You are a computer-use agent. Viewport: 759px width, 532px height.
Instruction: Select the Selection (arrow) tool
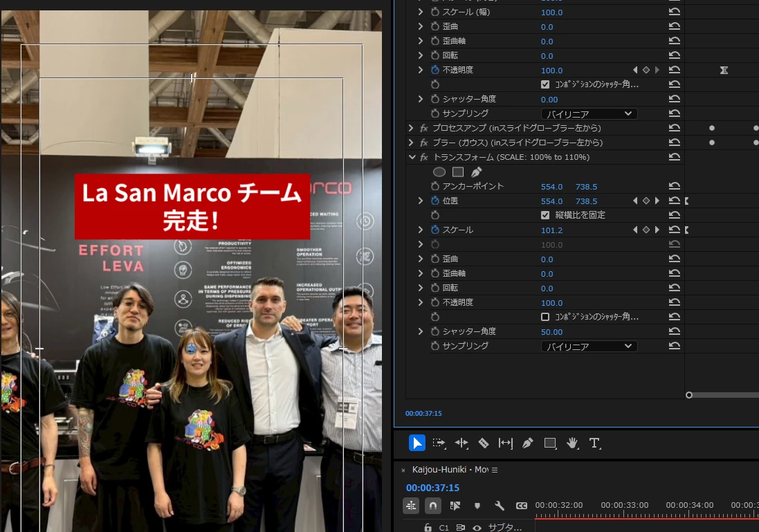(417, 443)
